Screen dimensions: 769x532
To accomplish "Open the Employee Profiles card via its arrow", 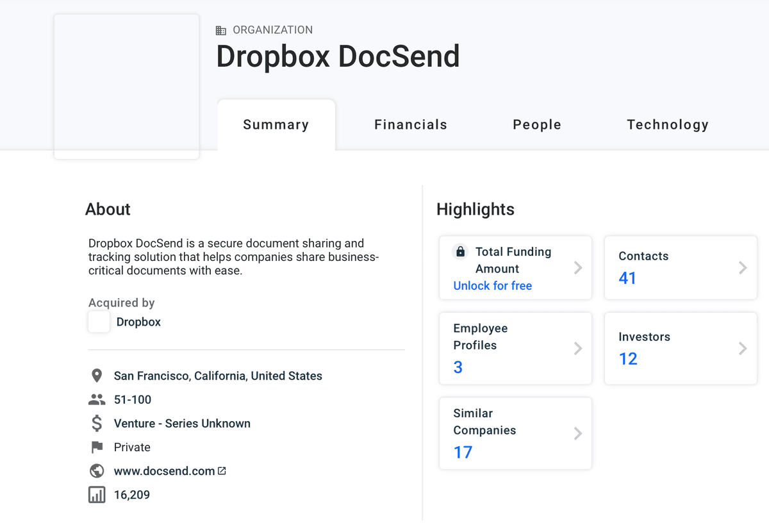I will [577, 348].
